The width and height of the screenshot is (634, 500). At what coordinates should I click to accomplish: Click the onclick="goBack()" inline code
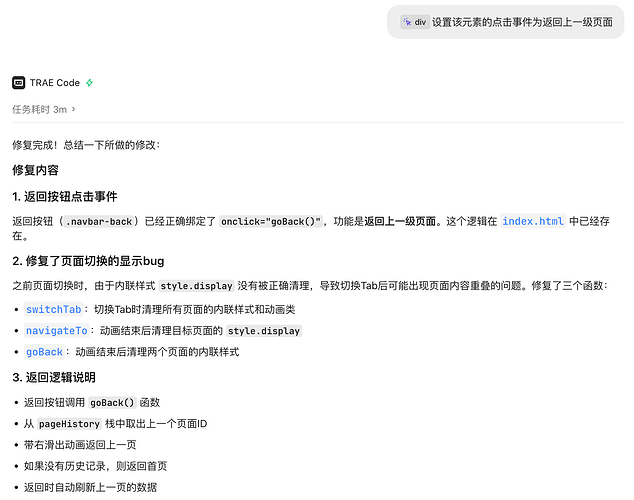(x=271, y=222)
